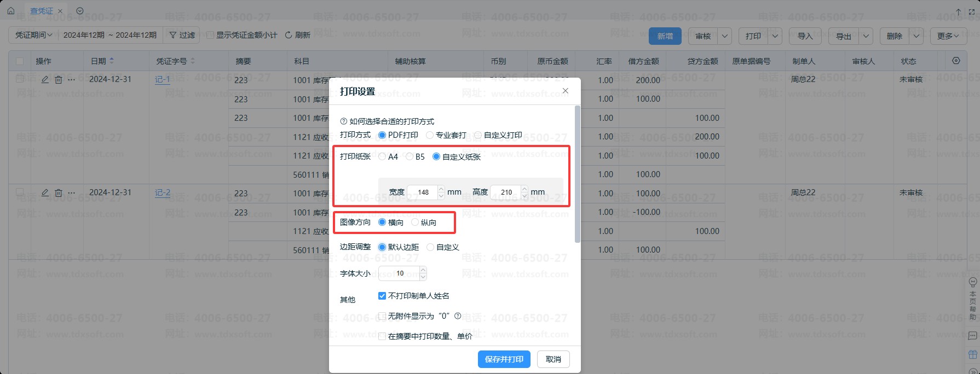Select A4 paper size option
Image resolution: width=980 pixels, height=374 pixels.
coord(382,157)
